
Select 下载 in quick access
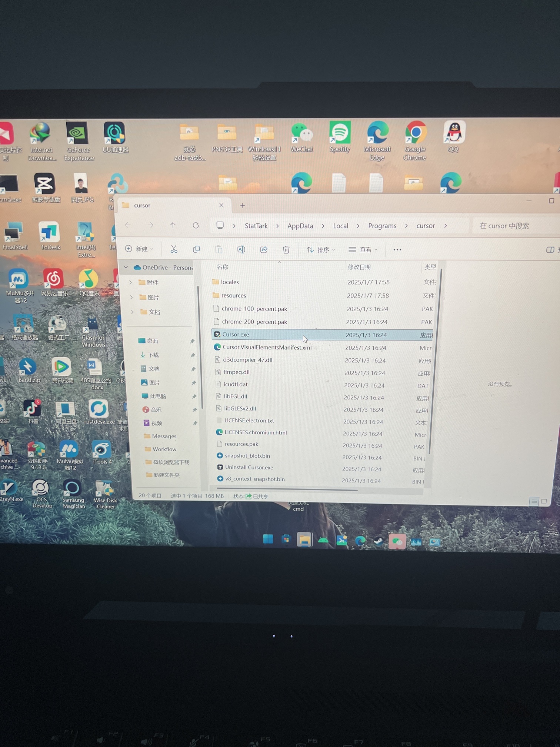[153, 355]
